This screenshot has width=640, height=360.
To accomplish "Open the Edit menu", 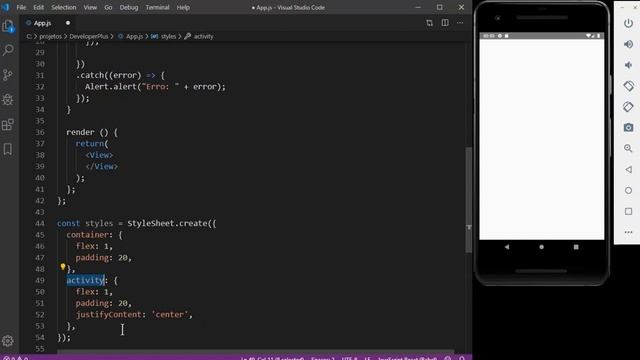I will (x=38, y=7).
